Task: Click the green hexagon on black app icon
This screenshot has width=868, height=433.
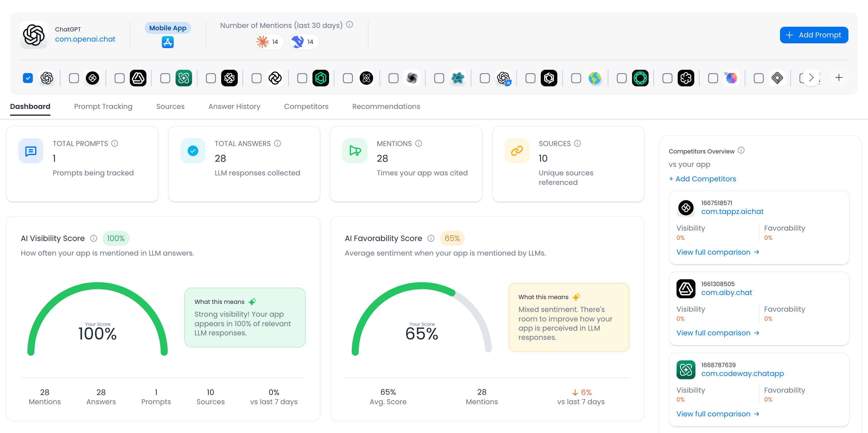Action: click(x=321, y=78)
